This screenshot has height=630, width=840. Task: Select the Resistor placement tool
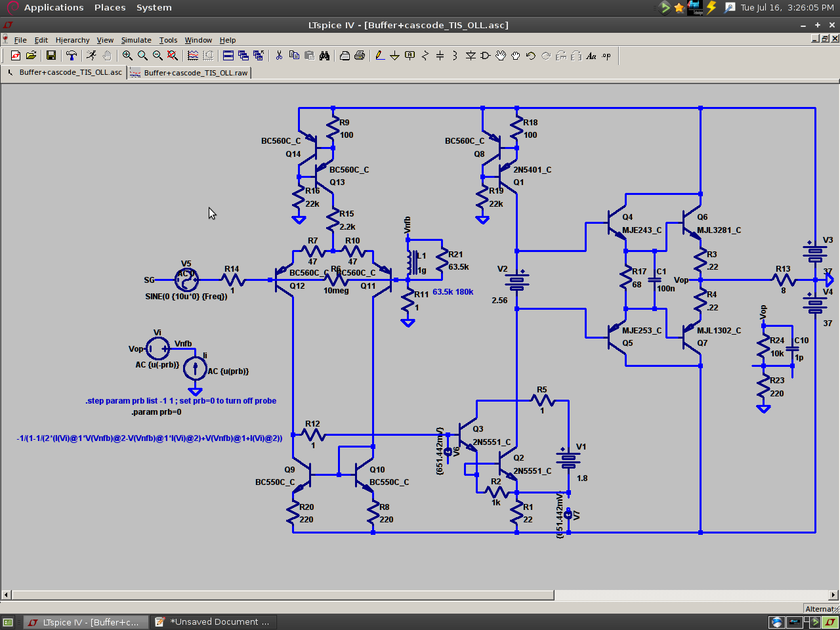click(425, 56)
